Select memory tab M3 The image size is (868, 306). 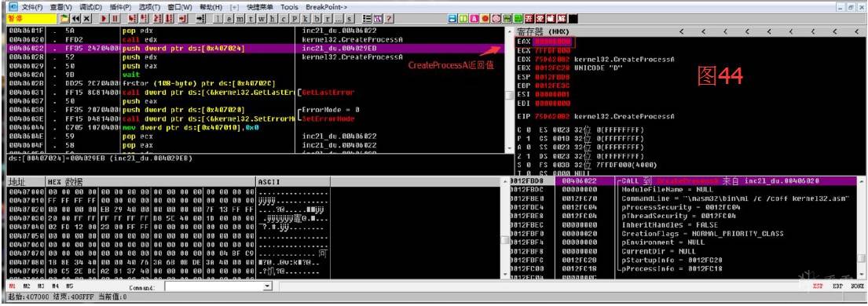(x=40, y=286)
